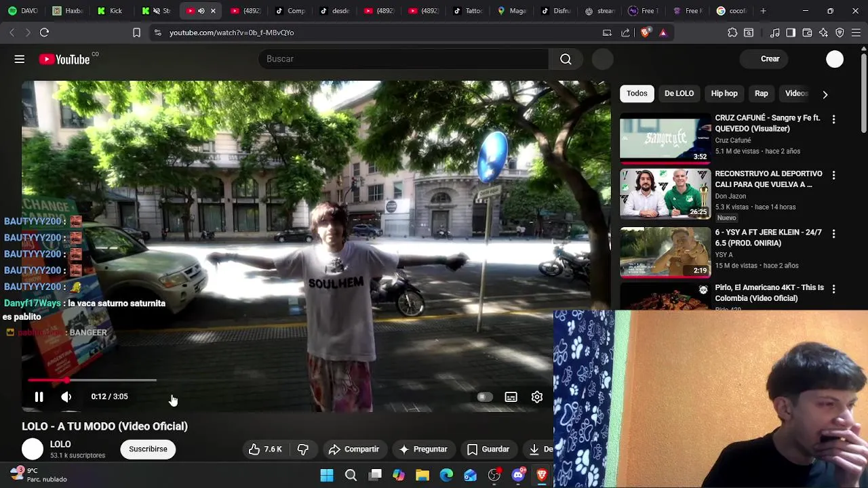Click the download button beside Guardar
868x488 pixels.
(x=539, y=449)
